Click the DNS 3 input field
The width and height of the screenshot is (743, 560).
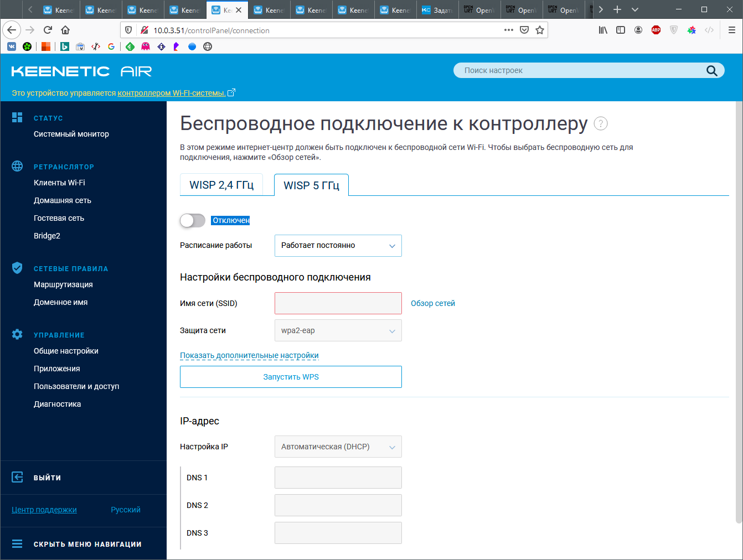pos(338,533)
